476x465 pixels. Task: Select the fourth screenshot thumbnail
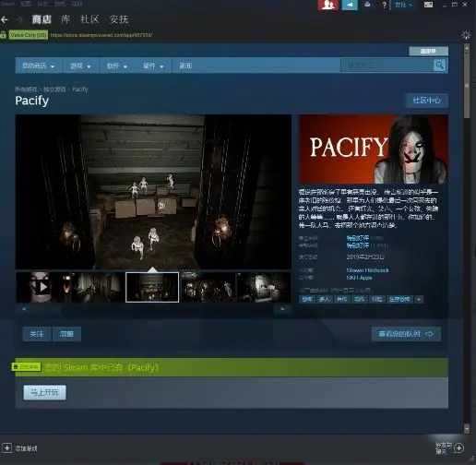208,287
